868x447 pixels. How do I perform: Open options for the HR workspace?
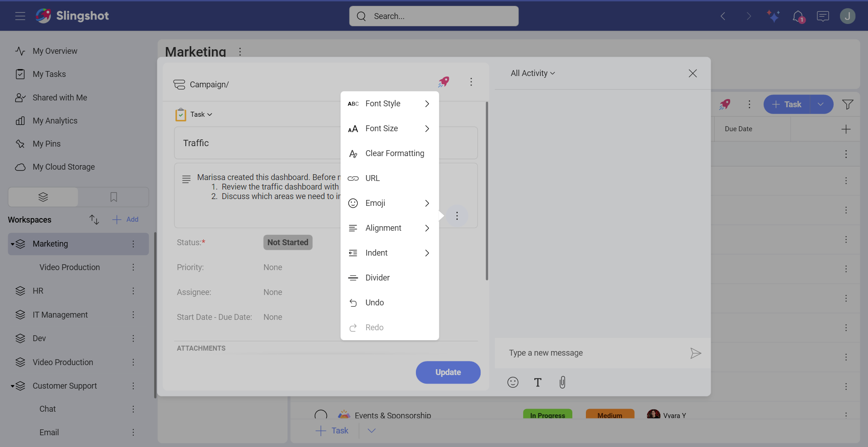click(133, 291)
